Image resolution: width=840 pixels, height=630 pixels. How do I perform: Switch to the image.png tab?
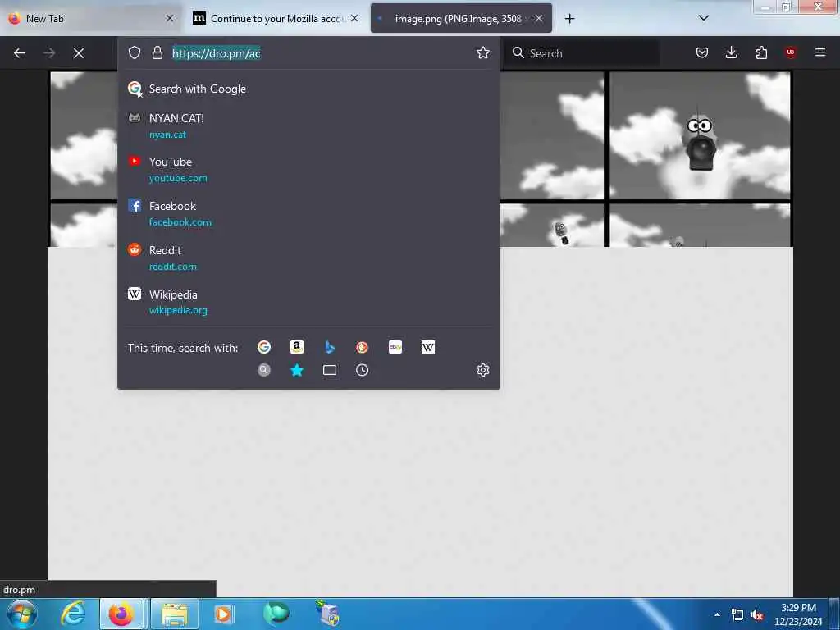point(461,18)
